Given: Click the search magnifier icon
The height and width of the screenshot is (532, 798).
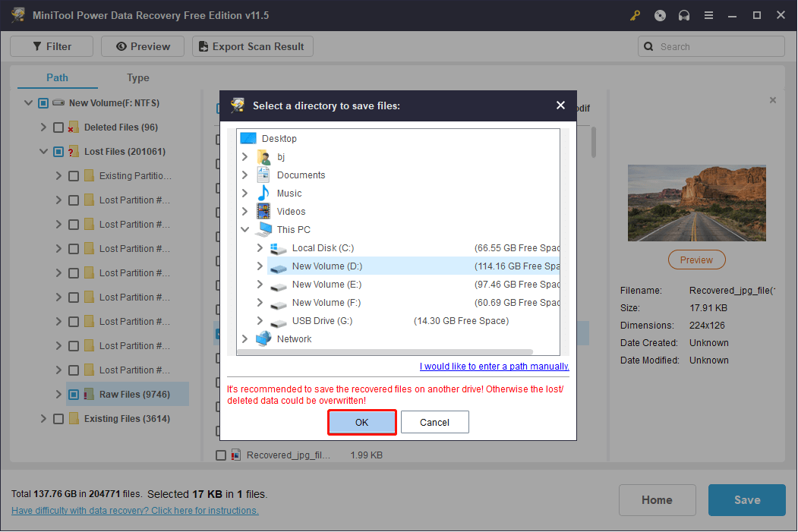Looking at the screenshot, I should [x=648, y=46].
